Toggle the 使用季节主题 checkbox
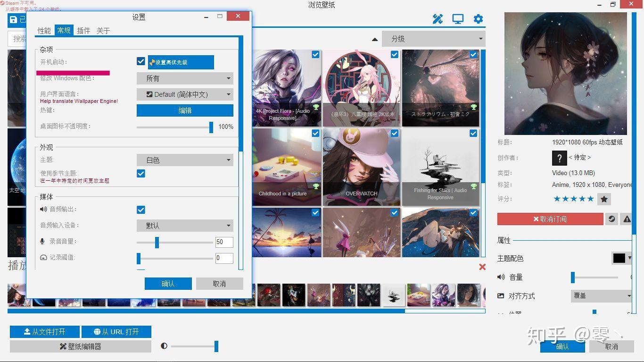Image resolution: width=644 pixels, height=362 pixels. (x=140, y=173)
